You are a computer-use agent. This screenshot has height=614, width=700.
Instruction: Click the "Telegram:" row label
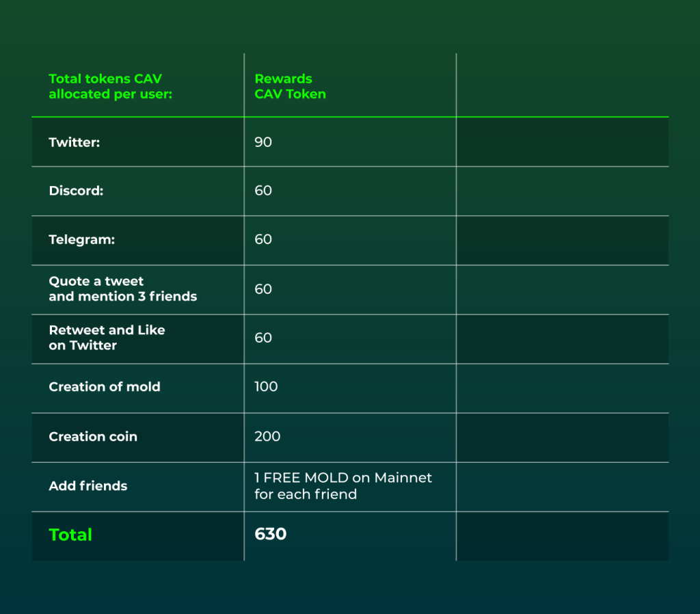82,240
